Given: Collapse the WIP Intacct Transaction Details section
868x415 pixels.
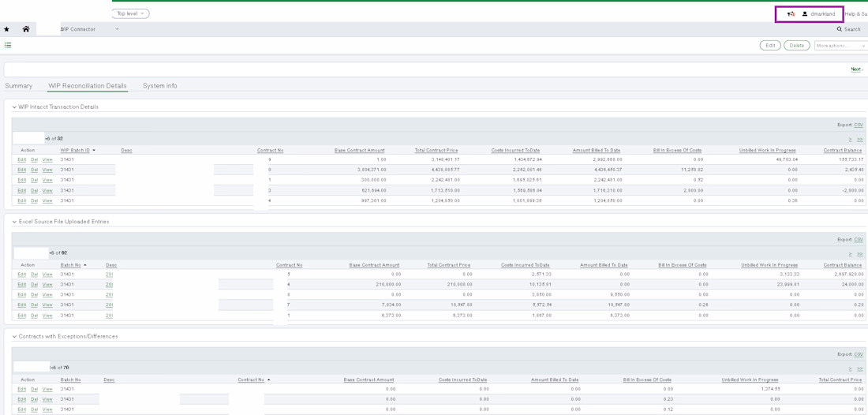Looking at the screenshot, I should pyautogui.click(x=14, y=107).
